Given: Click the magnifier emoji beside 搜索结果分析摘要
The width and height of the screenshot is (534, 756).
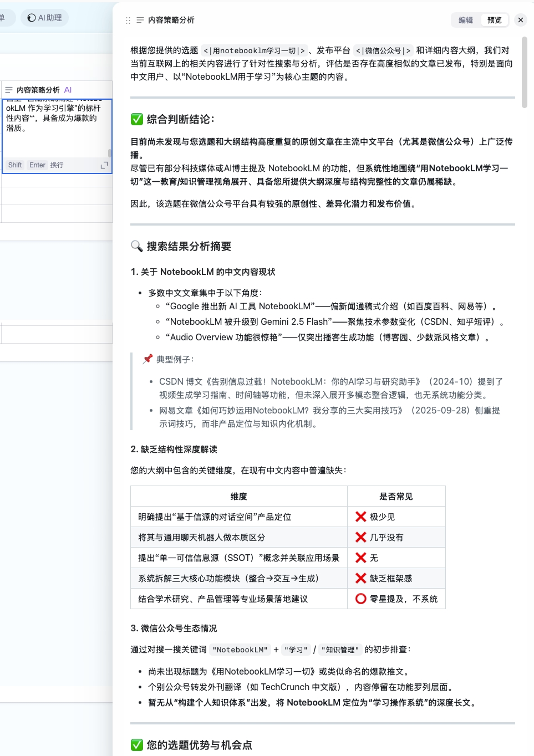Looking at the screenshot, I should pos(136,246).
